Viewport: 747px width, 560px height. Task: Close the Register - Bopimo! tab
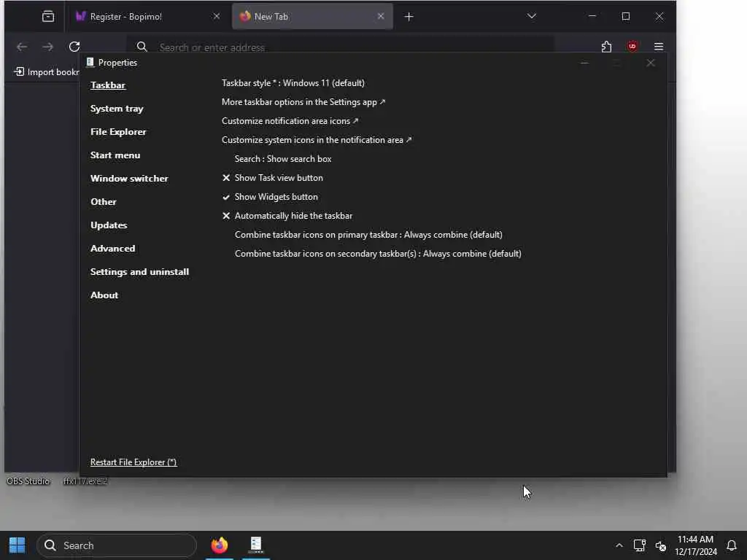click(x=216, y=16)
